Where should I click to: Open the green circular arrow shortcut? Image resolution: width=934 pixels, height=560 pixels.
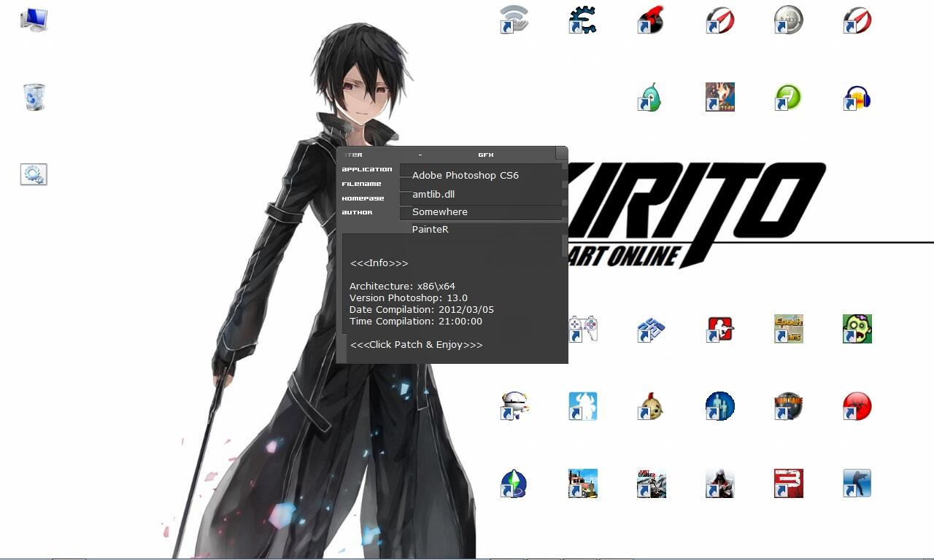pos(788,97)
